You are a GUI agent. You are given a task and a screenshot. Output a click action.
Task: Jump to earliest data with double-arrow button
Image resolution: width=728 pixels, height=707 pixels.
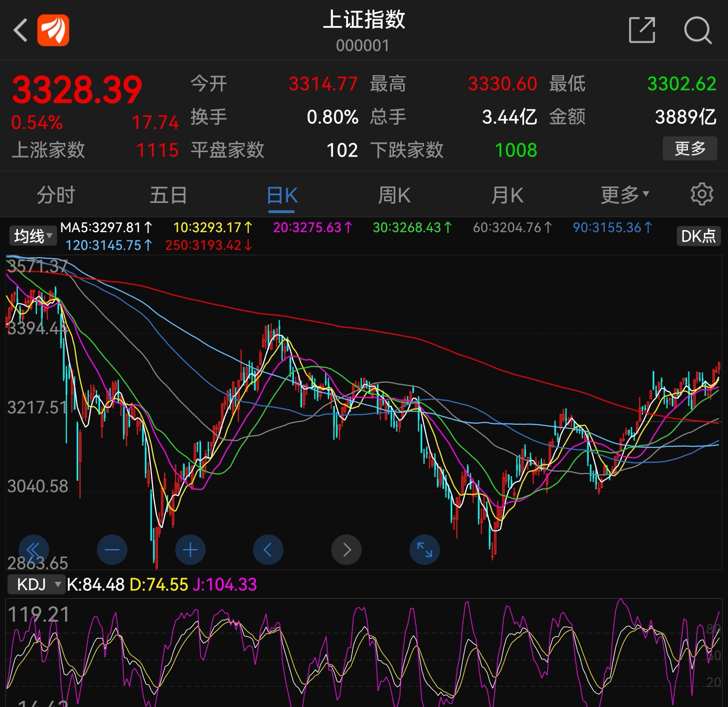[x=34, y=550]
